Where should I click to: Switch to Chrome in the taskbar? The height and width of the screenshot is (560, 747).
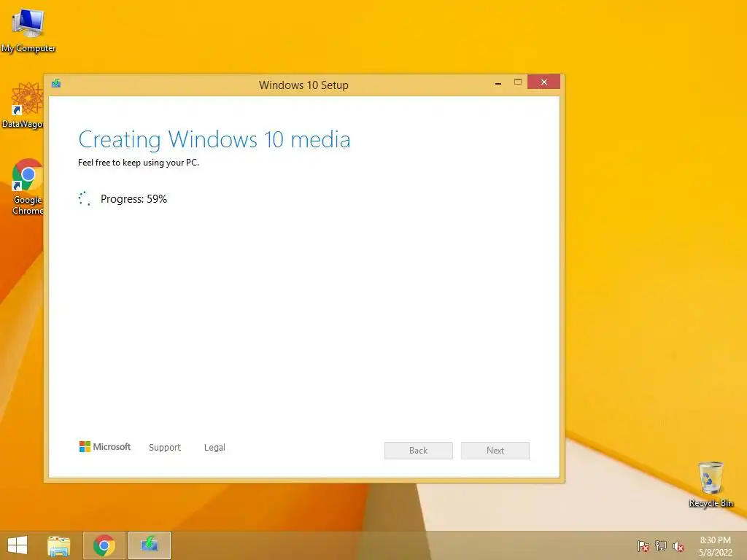tap(104, 545)
